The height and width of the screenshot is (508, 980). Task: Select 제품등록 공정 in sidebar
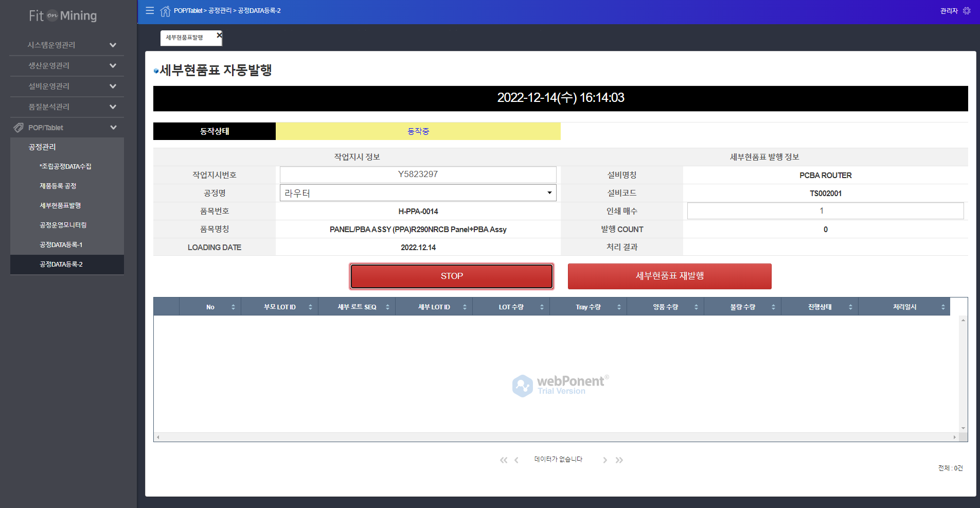(58, 186)
